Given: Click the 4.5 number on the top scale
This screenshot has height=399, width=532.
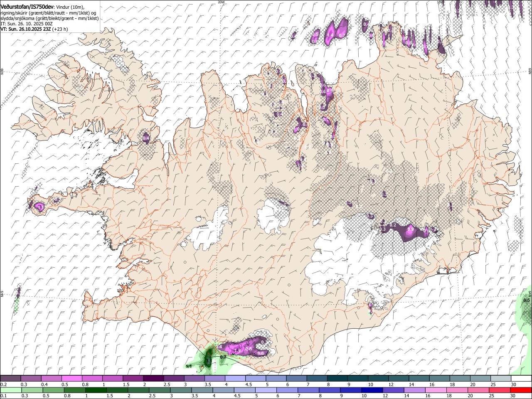Looking at the screenshot, I should click(x=249, y=384).
